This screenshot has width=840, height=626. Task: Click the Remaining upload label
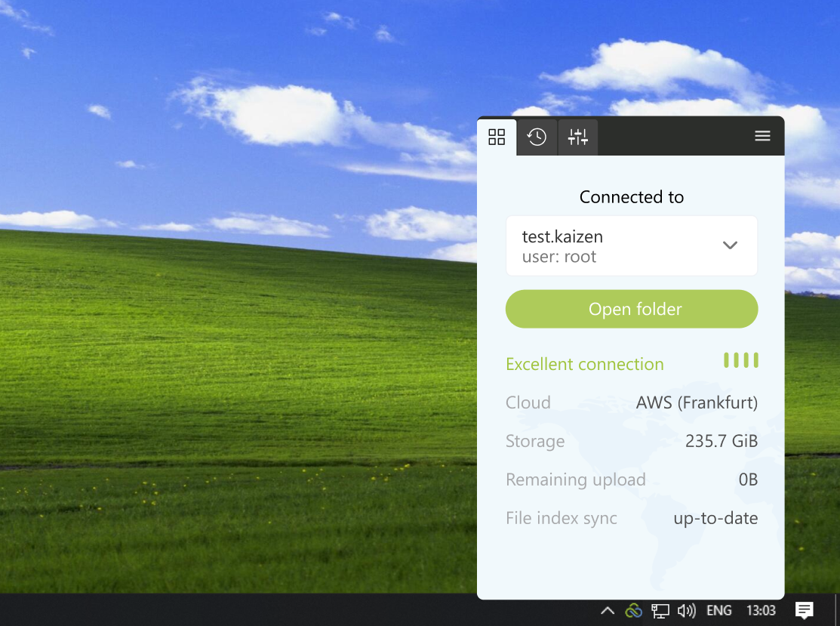(575, 480)
